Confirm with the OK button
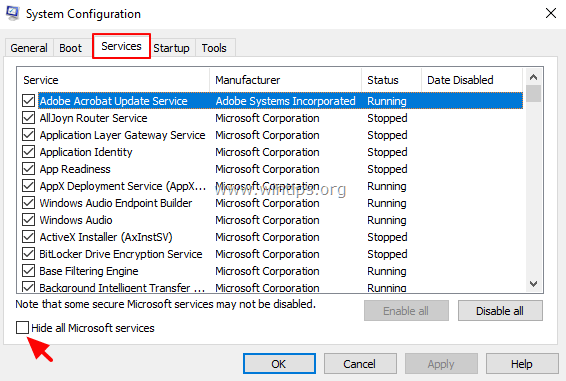 click(279, 364)
